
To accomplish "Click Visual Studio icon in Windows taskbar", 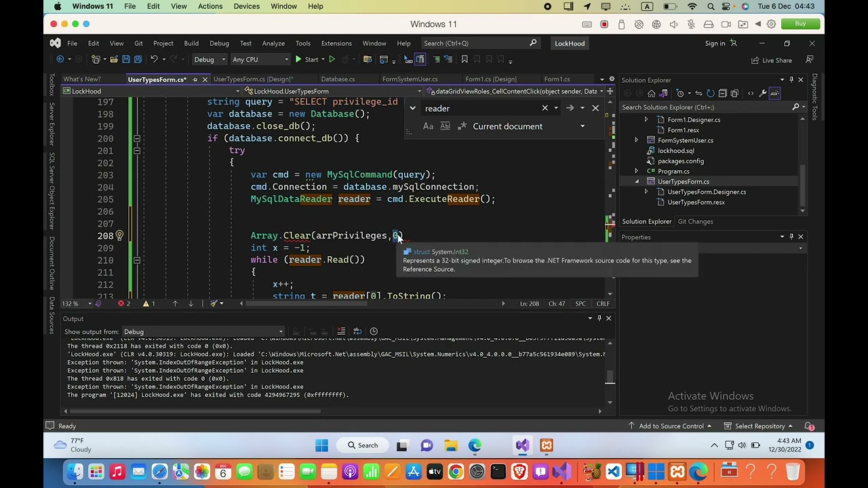I will tap(522, 445).
